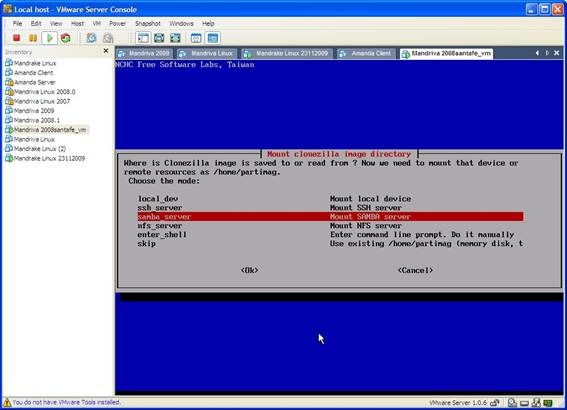Open the Windows menu
The width and height of the screenshot is (567, 410).
(181, 24)
